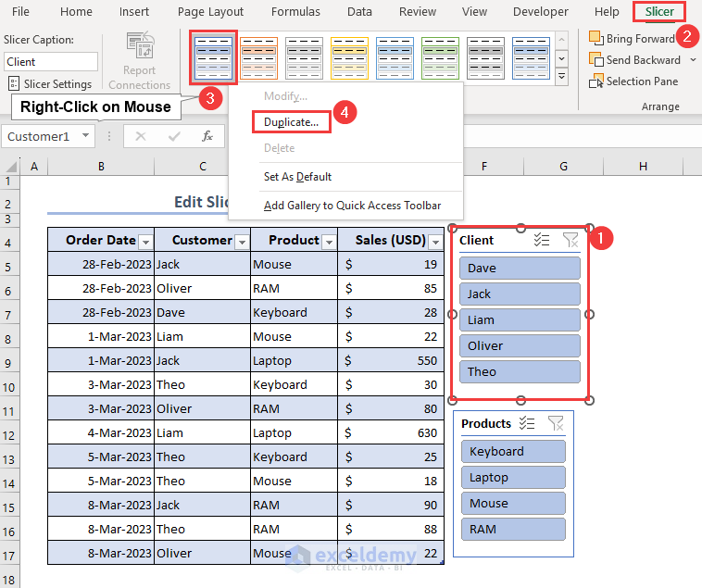702x588 pixels.
Task: Click Send Backward icon
Action: pos(596,59)
